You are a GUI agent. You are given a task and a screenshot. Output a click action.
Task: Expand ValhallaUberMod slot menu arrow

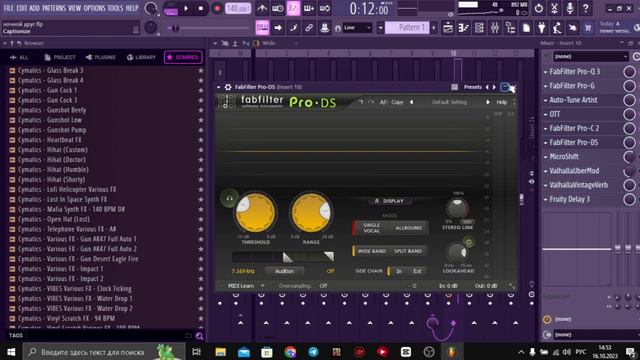545,171
